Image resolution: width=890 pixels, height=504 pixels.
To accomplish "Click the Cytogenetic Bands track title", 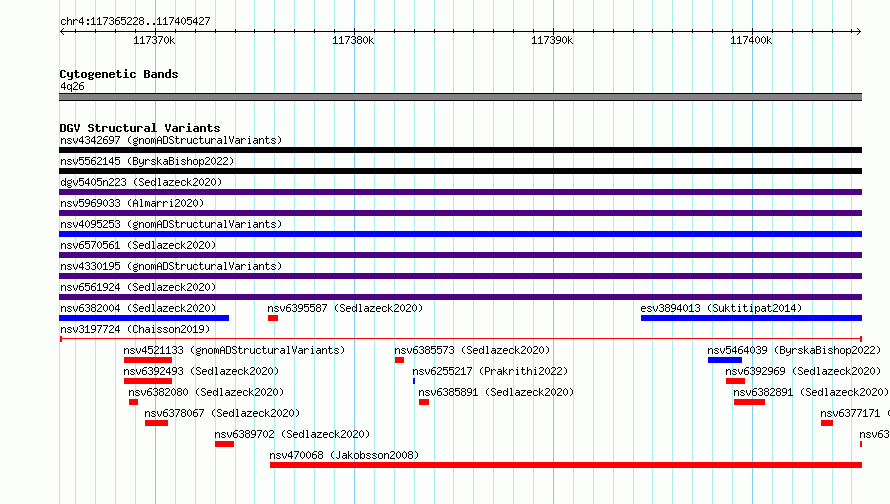I will (x=119, y=74).
